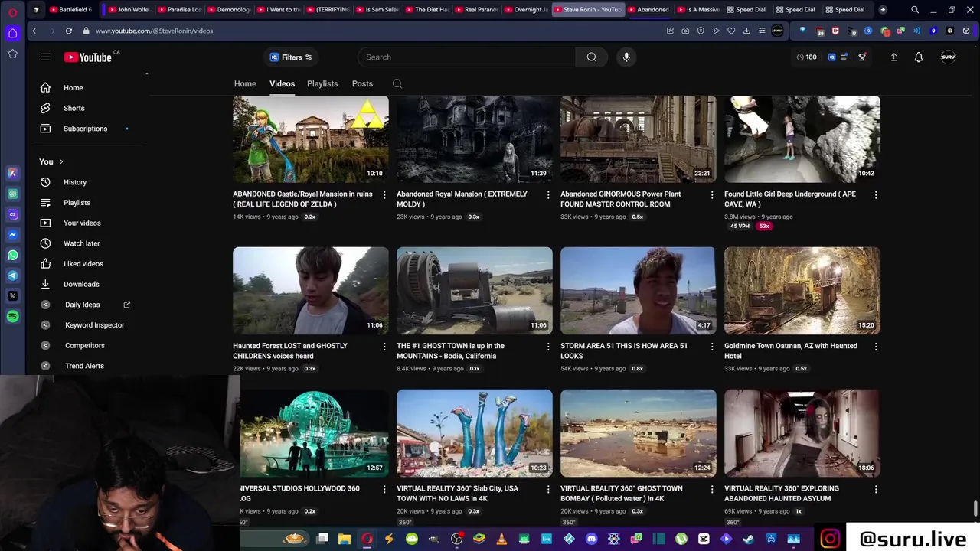Start voice search with microphone icon
Viewport: 980px width, 551px height.
click(x=626, y=57)
